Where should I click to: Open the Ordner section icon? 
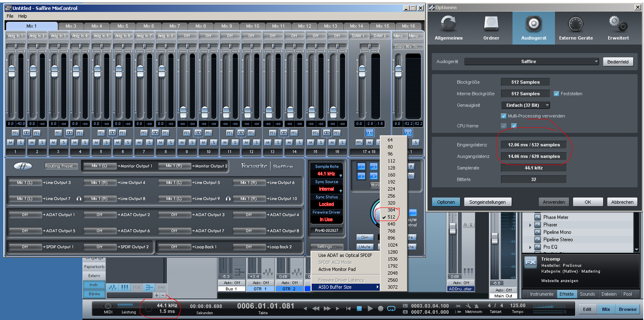pyautogui.click(x=491, y=24)
